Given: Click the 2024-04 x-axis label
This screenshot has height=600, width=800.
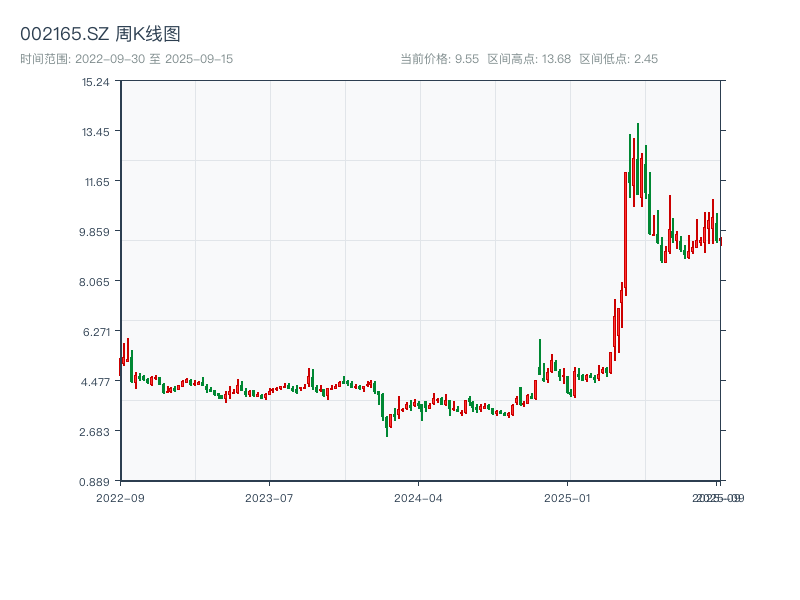Looking at the screenshot, I should [418, 498].
